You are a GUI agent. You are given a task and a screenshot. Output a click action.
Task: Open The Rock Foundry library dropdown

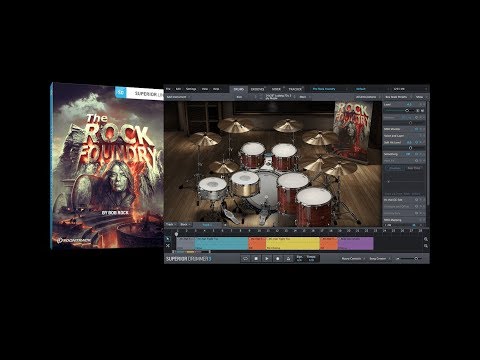point(329,89)
